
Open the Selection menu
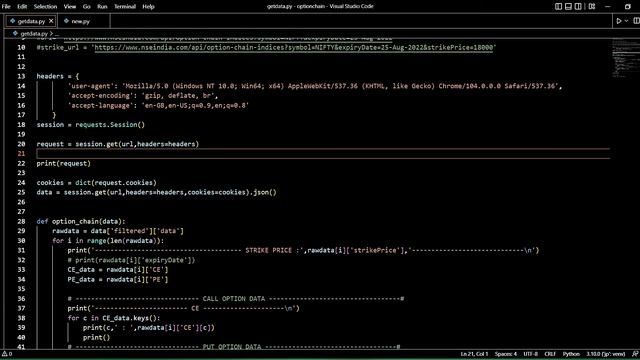point(45,7)
